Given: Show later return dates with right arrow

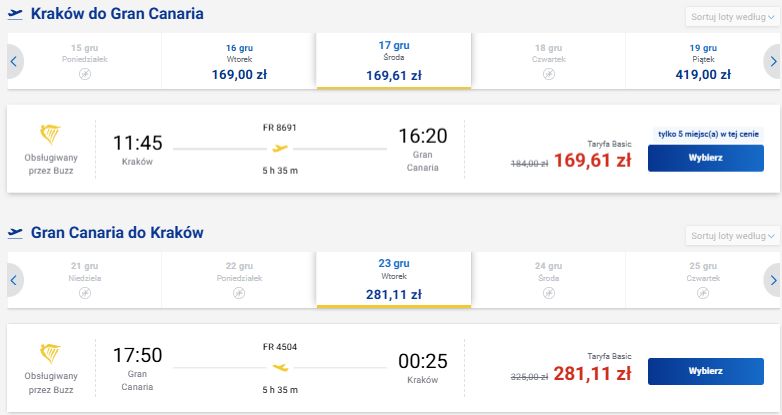Looking at the screenshot, I should pos(773,280).
